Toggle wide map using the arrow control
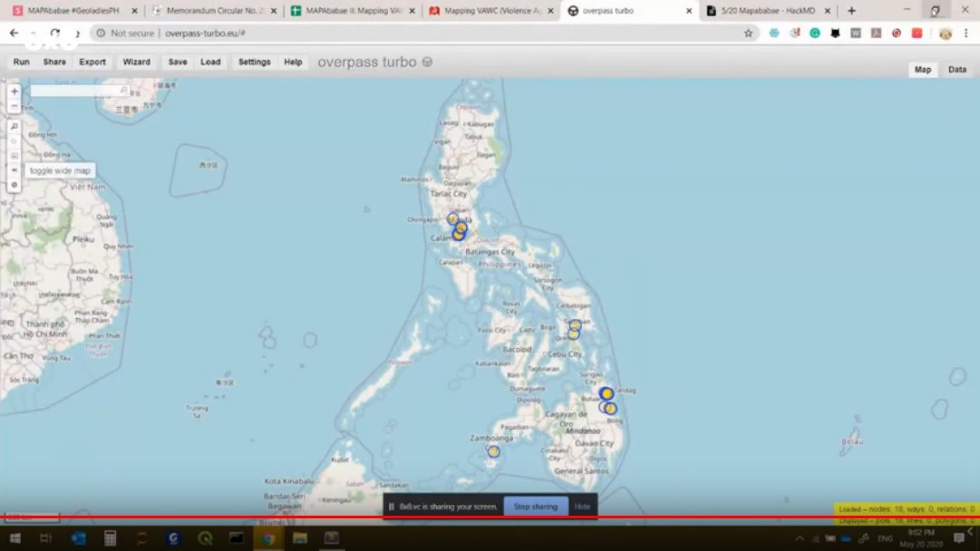Viewport: 980px width, 551px height. pos(15,170)
